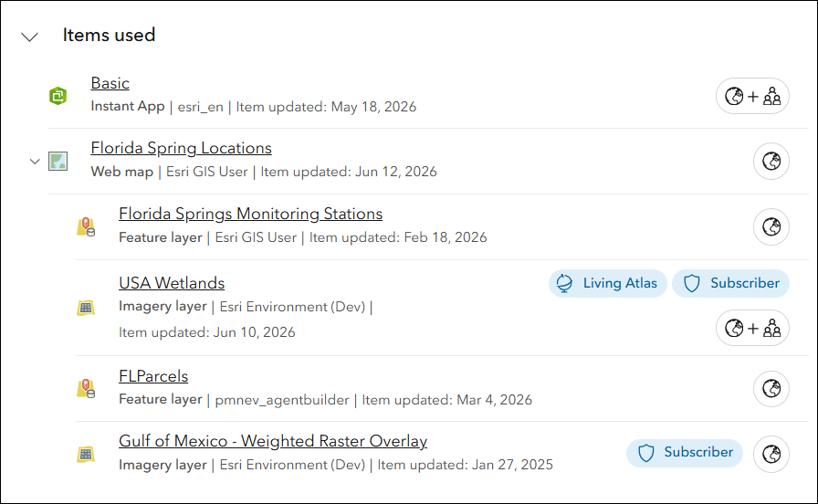The image size is (818, 504).
Task: Click 'Item updated: Feb 18, 2026' text
Action: click(x=398, y=237)
